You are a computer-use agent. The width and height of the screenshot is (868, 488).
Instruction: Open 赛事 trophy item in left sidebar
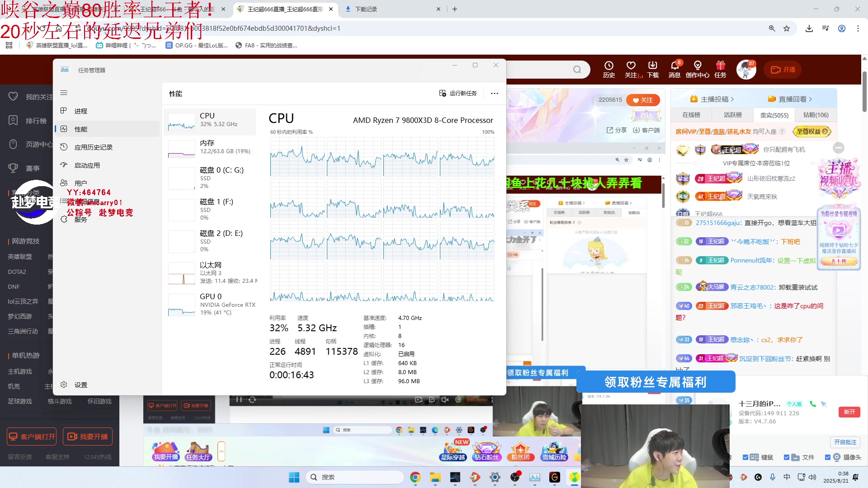coord(25,168)
